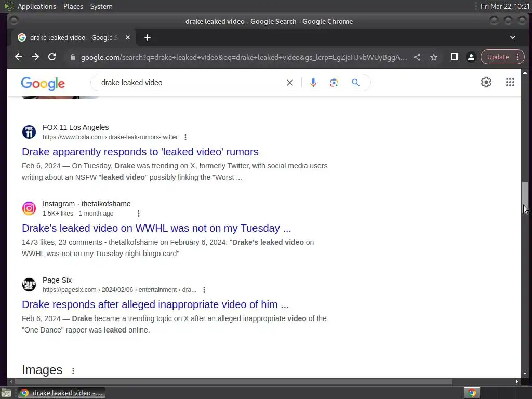Open the Google apps grid icon
The height and width of the screenshot is (399, 532).
click(x=510, y=82)
